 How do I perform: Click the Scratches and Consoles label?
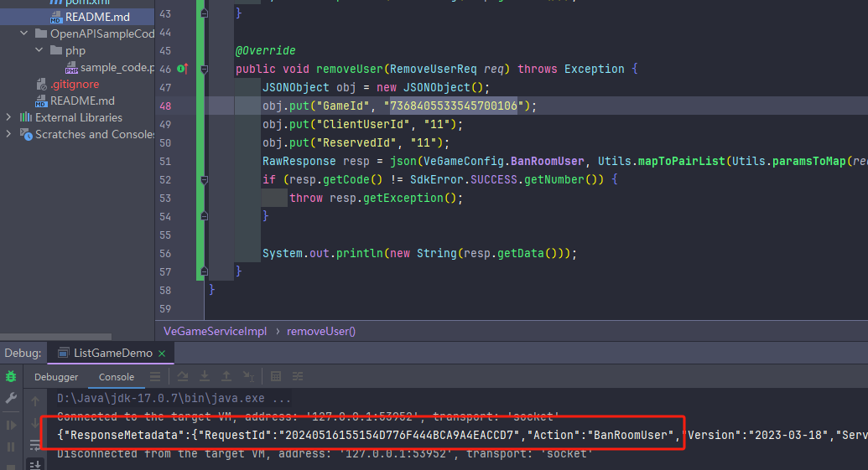pyautogui.click(x=95, y=134)
